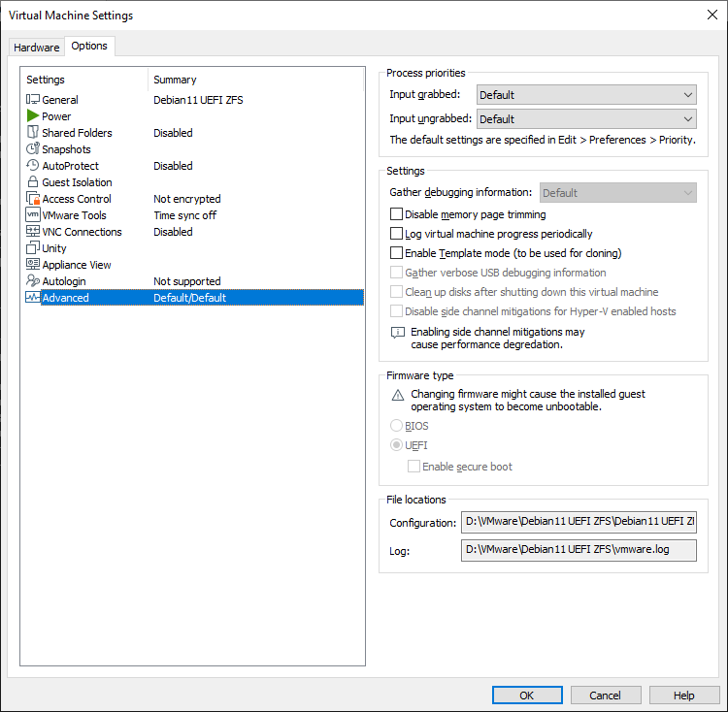Select Shared Folders in settings list
This screenshot has width=728, height=712.
tap(77, 133)
